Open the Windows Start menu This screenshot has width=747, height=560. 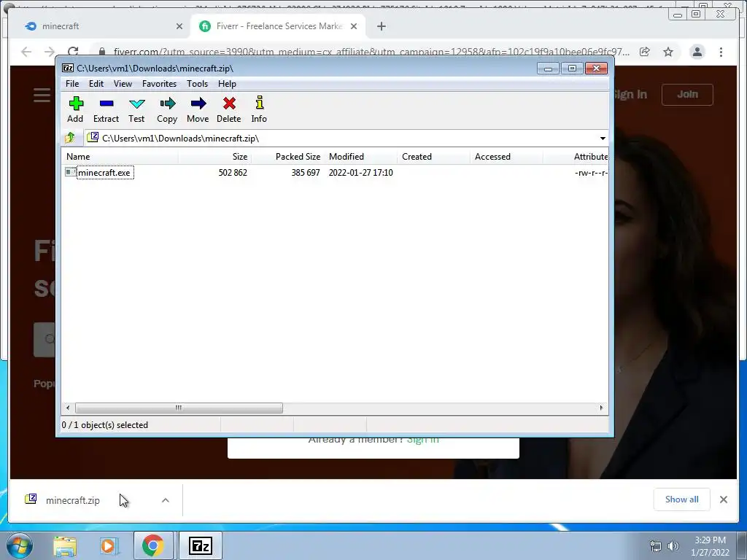point(19,545)
